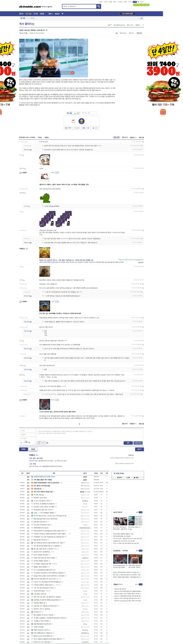Screen dimensions: 183x644
Task: Click the 비밀번호 field in comment form
Action: (x=28, y=434)
